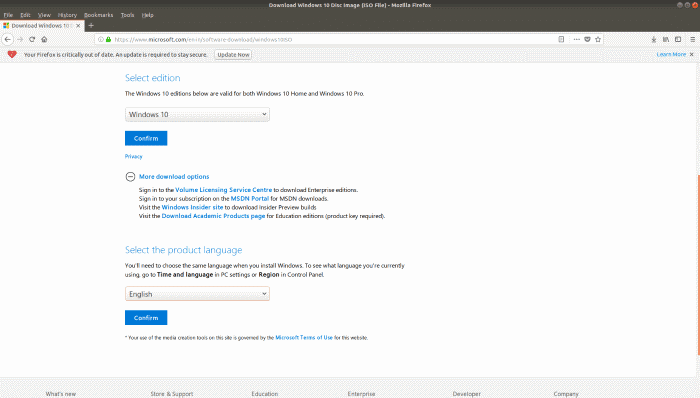Image resolution: width=700 pixels, height=398 pixels.
Task: Reload the current page
Action: (x=32, y=39)
